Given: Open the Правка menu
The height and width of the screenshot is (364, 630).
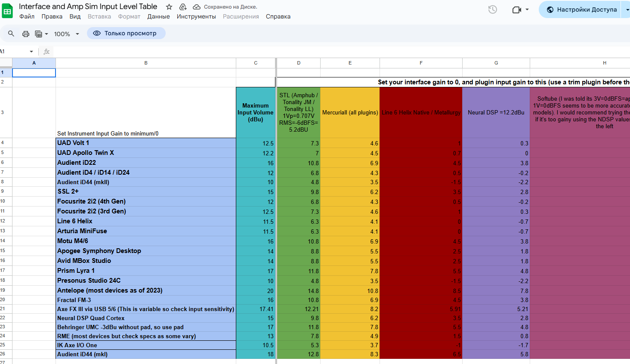Looking at the screenshot, I should pos(52,16).
